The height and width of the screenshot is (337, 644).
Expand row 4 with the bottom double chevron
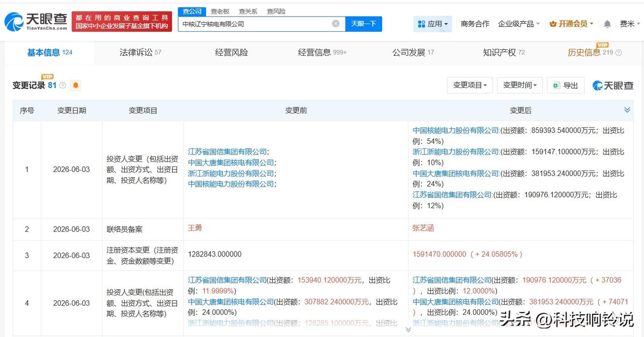tap(408, 329)
